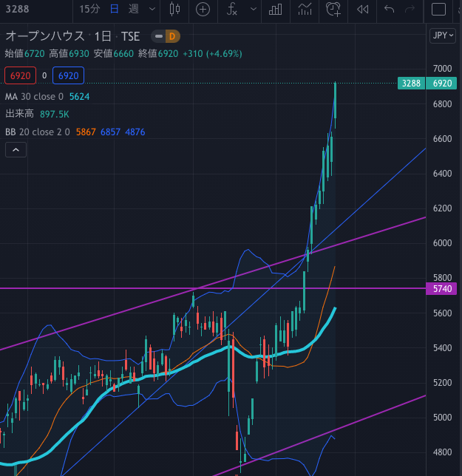The width and height of the screenshot is (462, 476).
Task: Expand the indicator favorites dropdown arrow
Action: 253,9
